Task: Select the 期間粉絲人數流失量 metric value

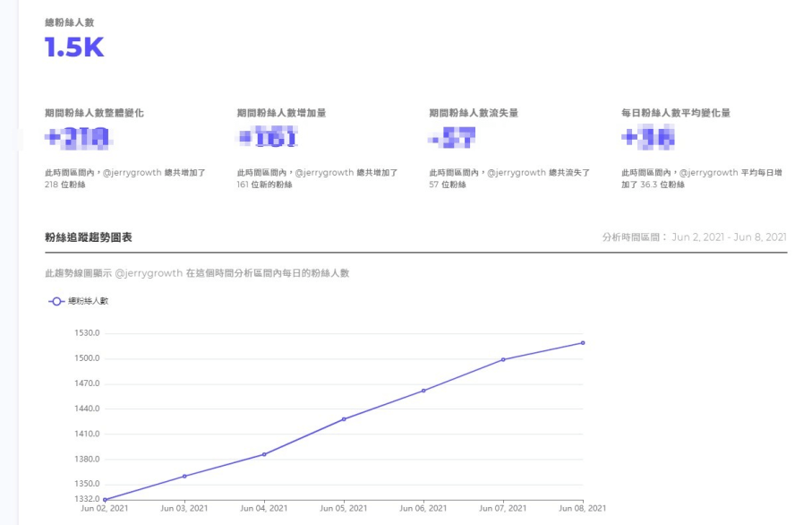Action: click(x=449, y=138)
